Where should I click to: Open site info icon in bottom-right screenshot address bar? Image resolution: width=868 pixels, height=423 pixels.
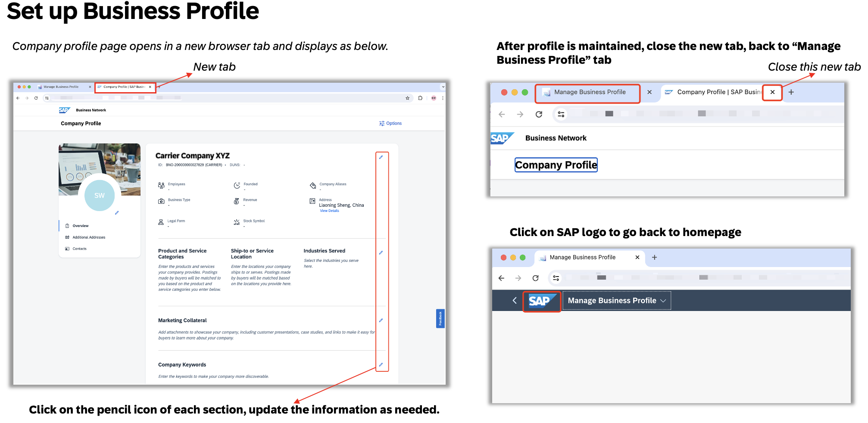click(556, 278)
